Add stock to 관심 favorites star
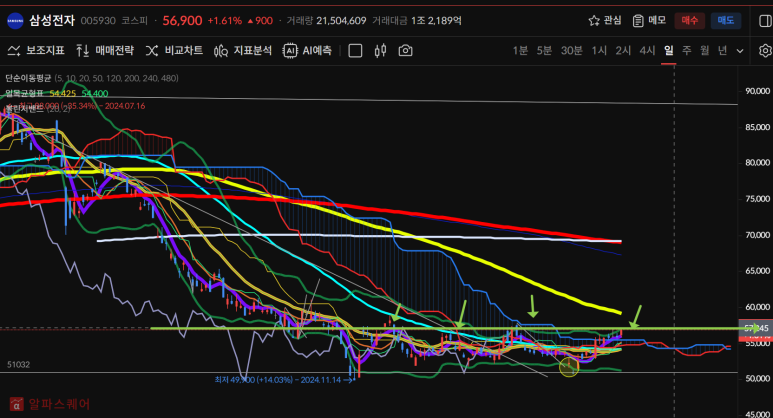This screenshot has height=418, width=773. click(605, 20)
